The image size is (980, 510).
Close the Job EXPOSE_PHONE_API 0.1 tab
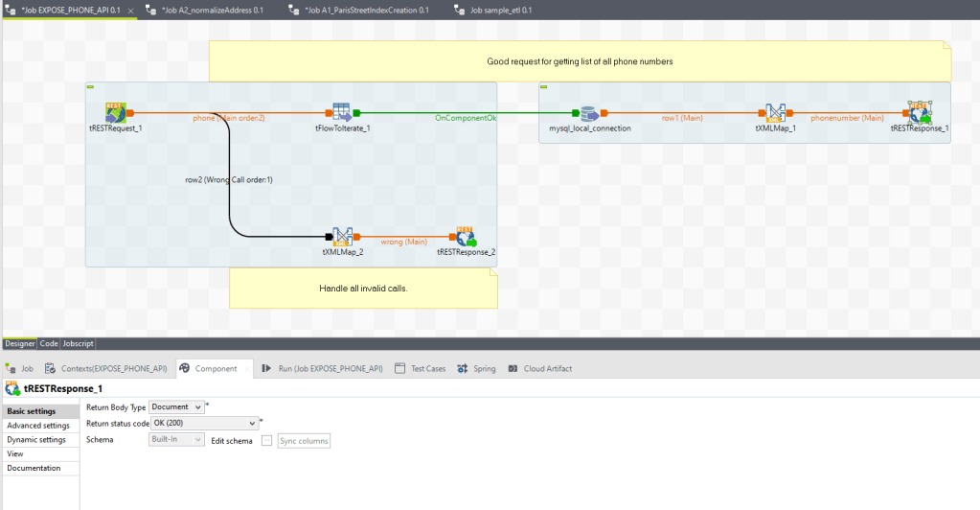(131, 10)
